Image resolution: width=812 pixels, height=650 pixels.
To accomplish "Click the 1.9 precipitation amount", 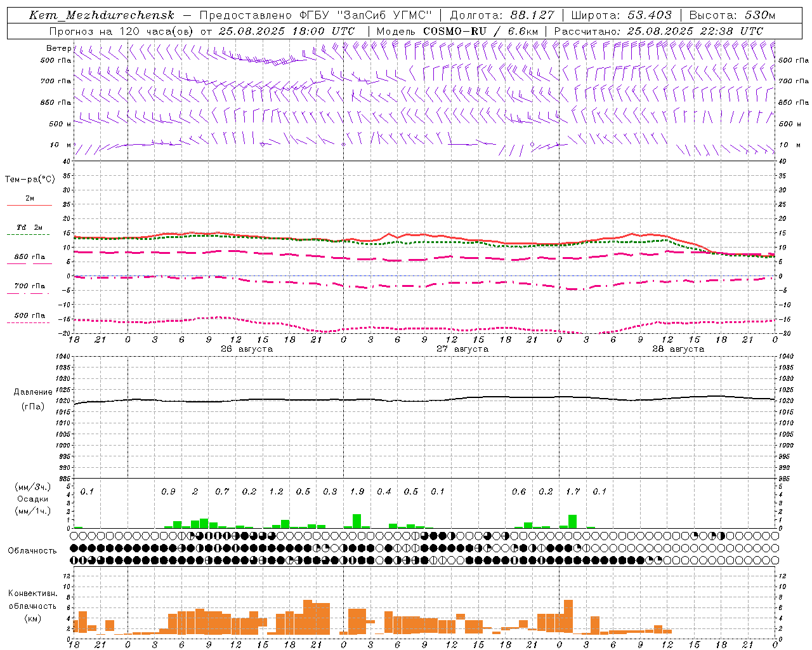I will pos(357,492).
